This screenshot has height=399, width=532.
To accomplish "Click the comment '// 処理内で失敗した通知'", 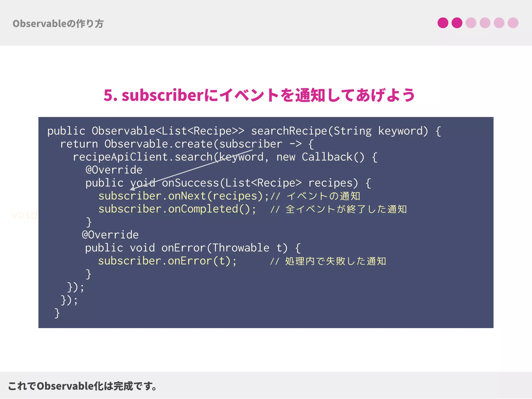I will point(328,261).
